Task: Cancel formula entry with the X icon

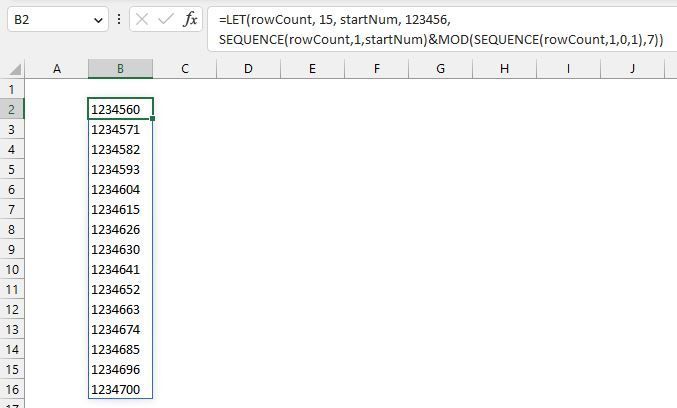Action: point(142,19)
